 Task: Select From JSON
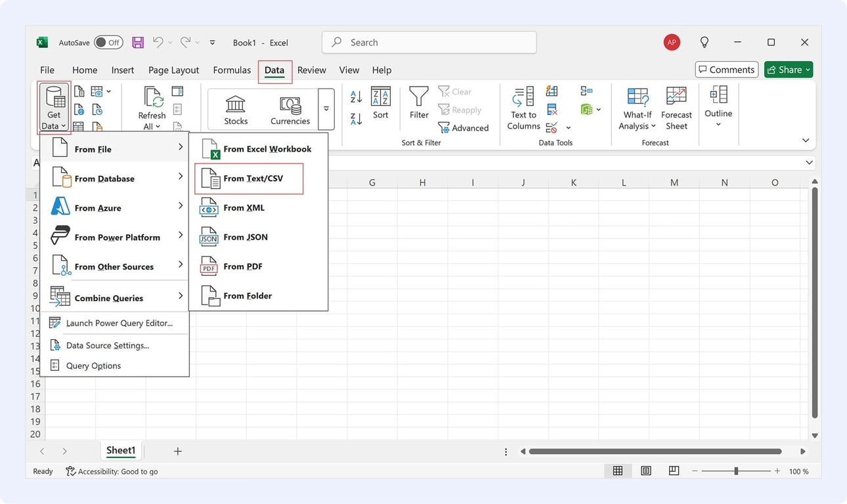click(258, 238)
